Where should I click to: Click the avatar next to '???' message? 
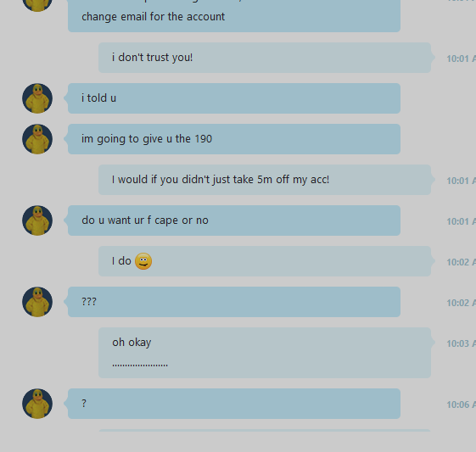point(37,302)
